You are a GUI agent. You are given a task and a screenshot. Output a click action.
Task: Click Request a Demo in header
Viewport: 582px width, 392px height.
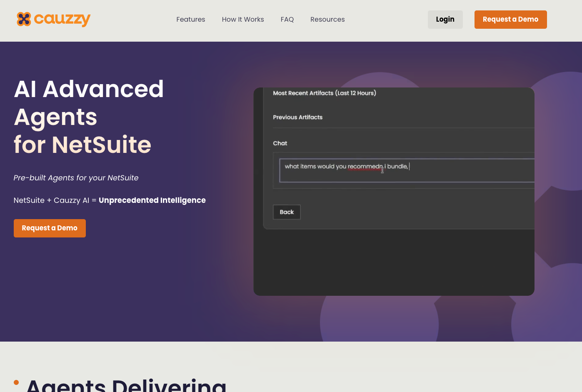pyautogui.click(x=511, y=20)
